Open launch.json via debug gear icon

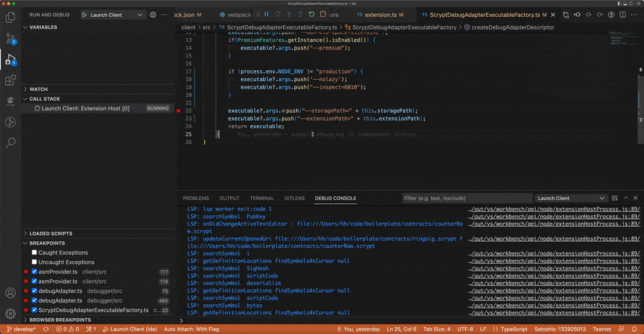153,15
